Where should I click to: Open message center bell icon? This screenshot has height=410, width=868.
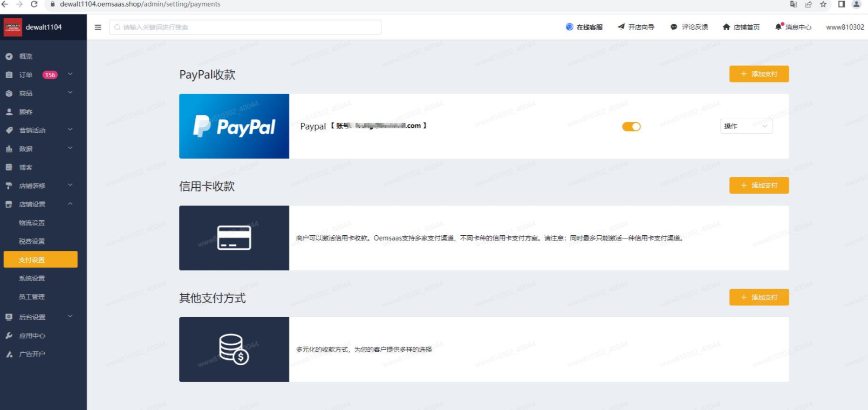click(778, 26)
